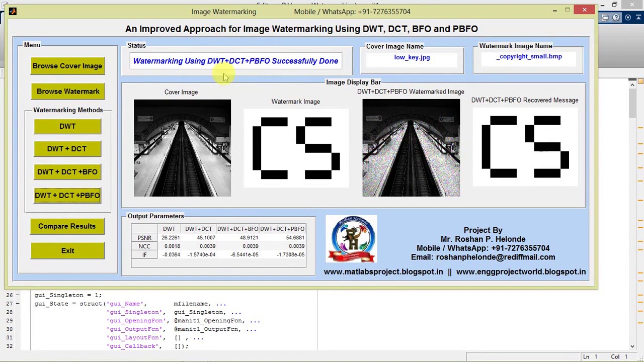Image resolution: width=644 pixels, height=362 pixels.
Task: Click the status text 'Watermarking Using DWT+DCT+PBFO Successfully Done'
Action: pos(235,61)
